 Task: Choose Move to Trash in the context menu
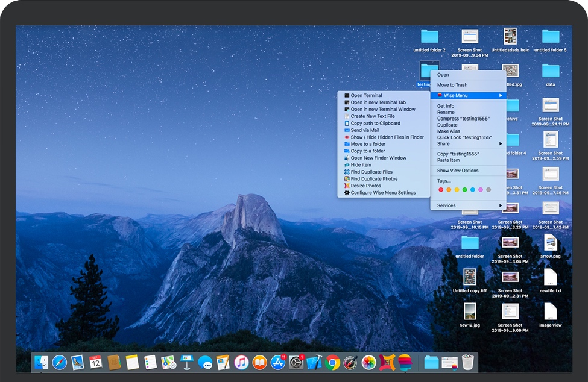click(x=452, y=85)
